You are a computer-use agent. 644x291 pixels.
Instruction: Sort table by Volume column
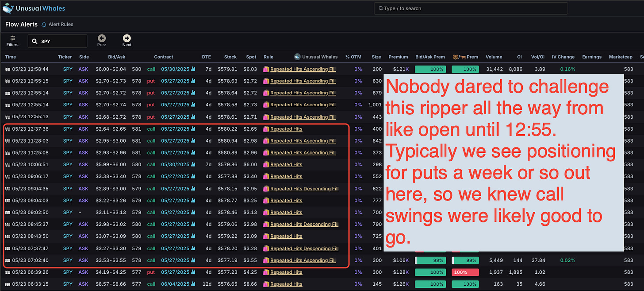[494, 57]
